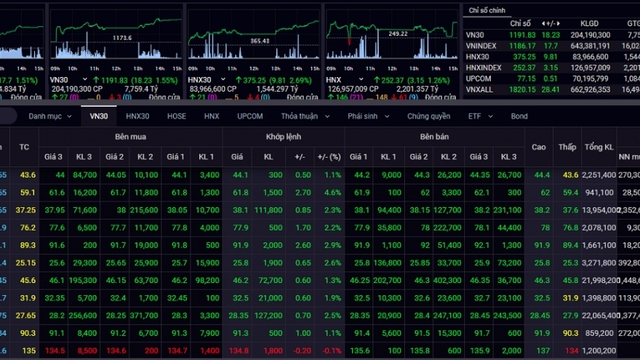The height and width of the screenshot is (360, 640).
Task: Click the Bên bán group header
Action: coord(434,137)
